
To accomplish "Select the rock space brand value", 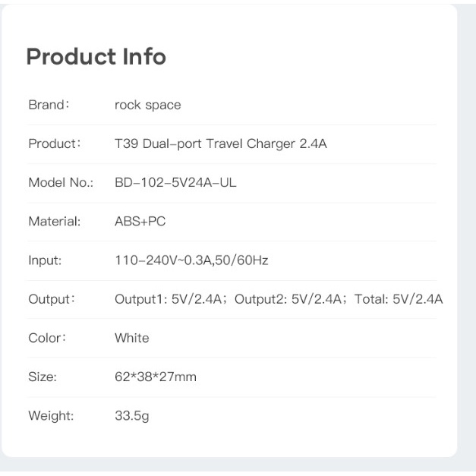I will (x=147, y=105).
